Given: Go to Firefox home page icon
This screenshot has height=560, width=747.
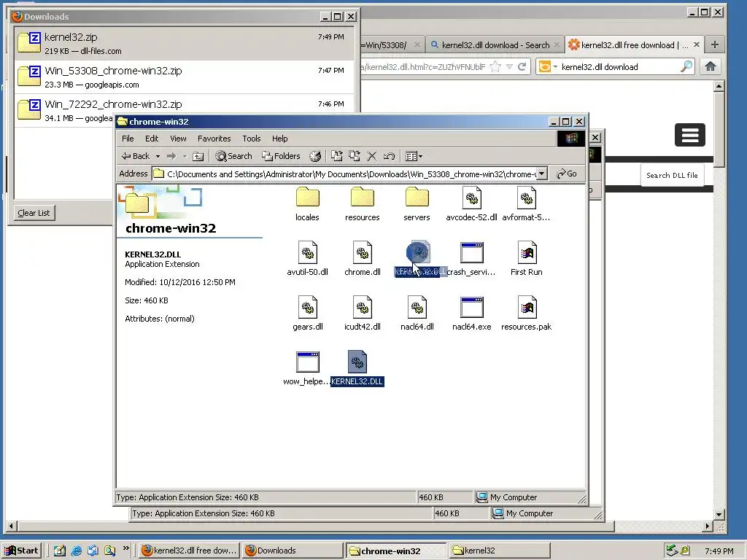Looking at the screenshot, I should (711, 66).
